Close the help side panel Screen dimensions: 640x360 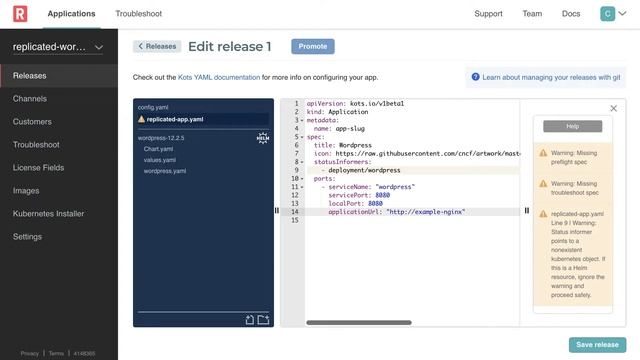click(x=613, y=108)
